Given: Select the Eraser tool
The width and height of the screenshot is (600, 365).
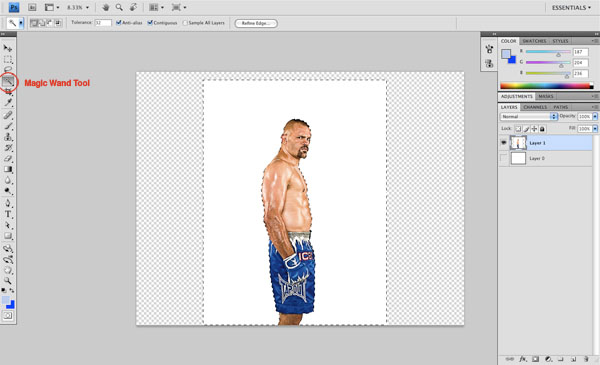Looking at the screenshot, I should (8, 158).
